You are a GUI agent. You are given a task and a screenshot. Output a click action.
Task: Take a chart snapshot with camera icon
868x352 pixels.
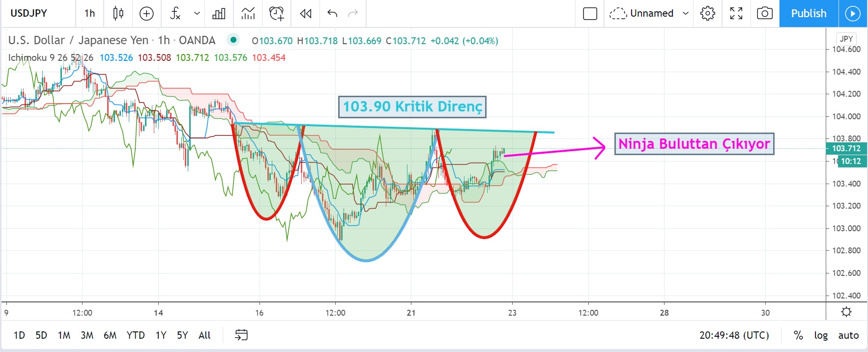coord(765,13)
